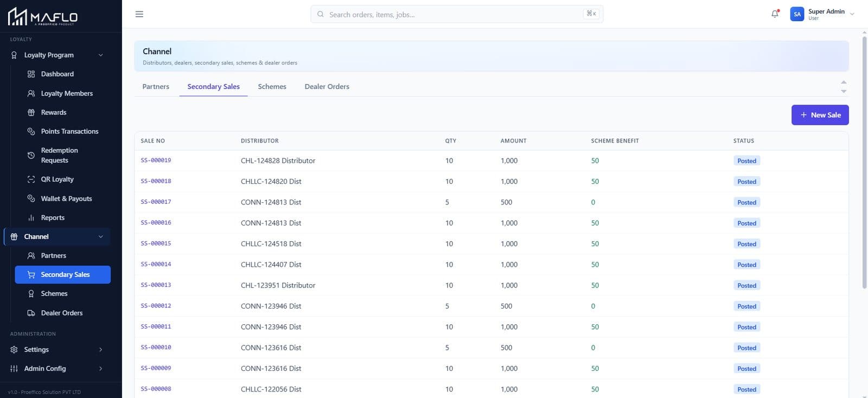Open Super Admin user dropdown
Screen dimensions: 868x398
[x=822, y=14]
